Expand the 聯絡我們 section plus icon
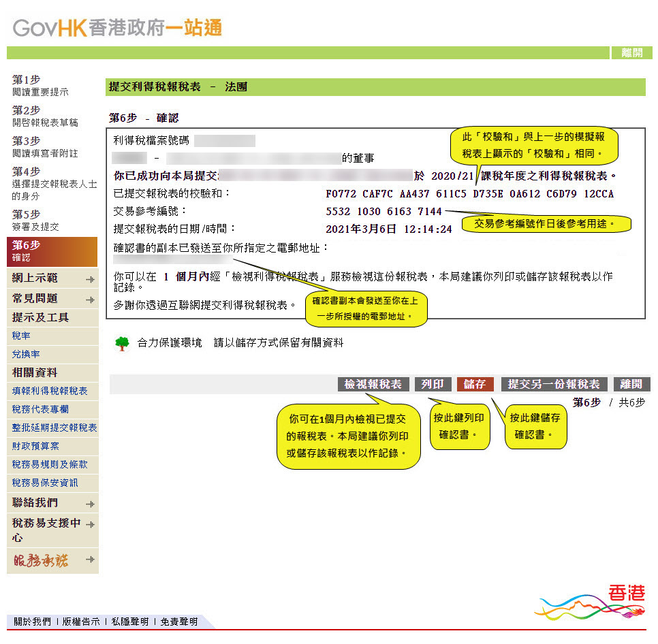 [90, 504]
